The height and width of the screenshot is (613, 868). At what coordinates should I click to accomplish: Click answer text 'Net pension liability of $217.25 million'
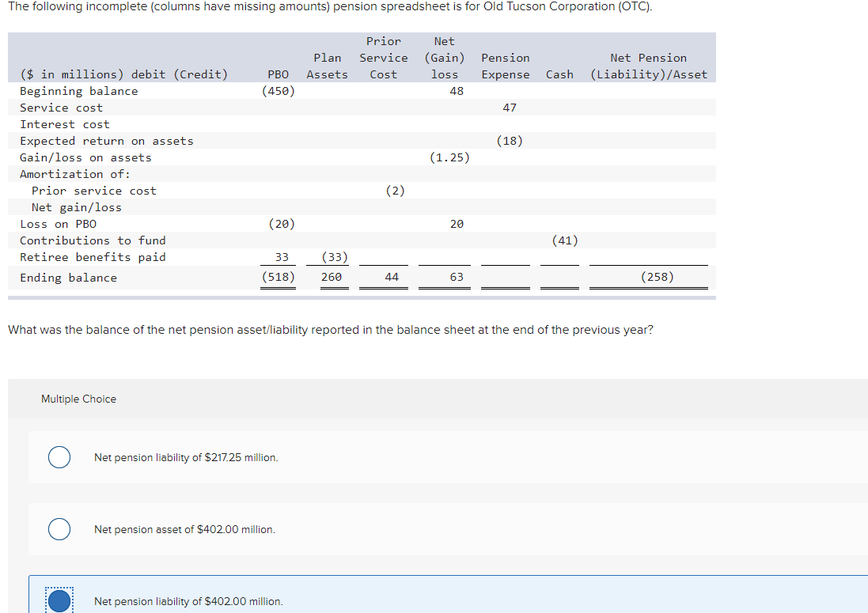tap(185, 457)
